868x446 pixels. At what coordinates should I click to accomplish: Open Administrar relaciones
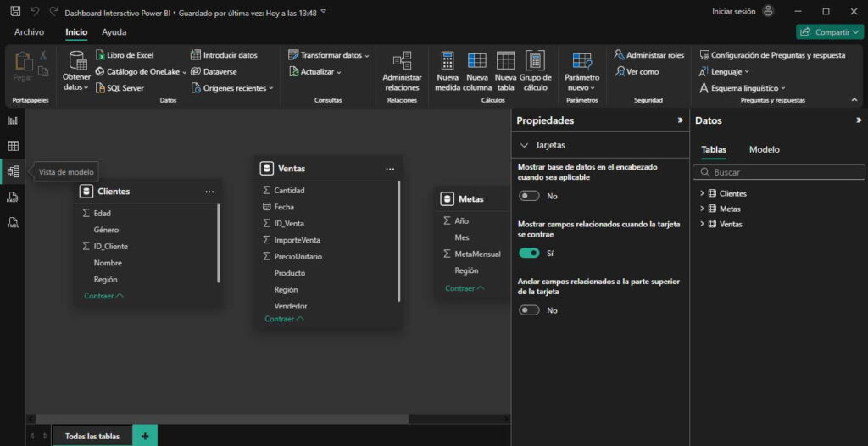402,61
